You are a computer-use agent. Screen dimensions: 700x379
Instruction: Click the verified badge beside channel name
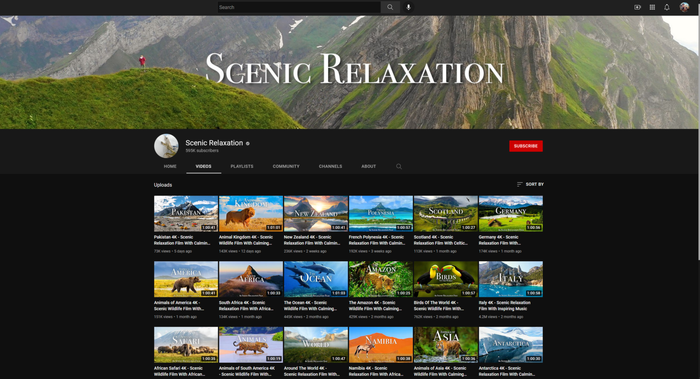click(248, 143)
